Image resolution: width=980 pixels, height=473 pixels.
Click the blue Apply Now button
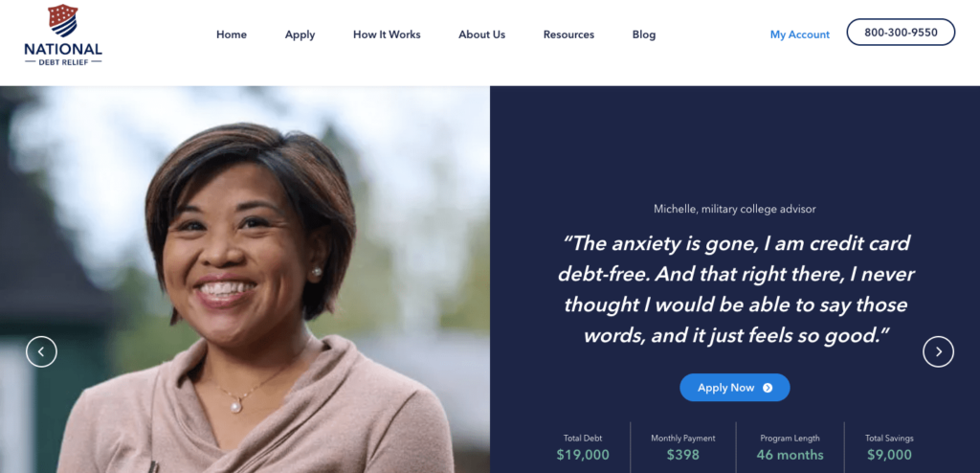tap(735, 388)
